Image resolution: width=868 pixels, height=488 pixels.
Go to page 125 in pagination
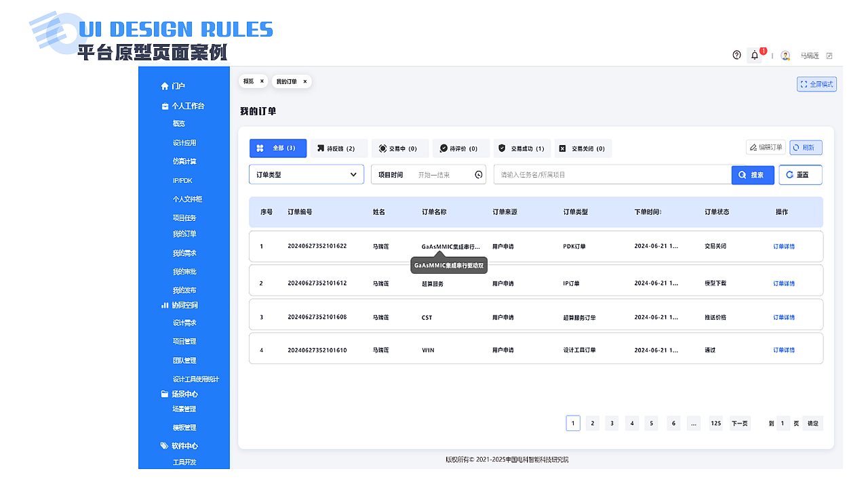pos(716,424)
